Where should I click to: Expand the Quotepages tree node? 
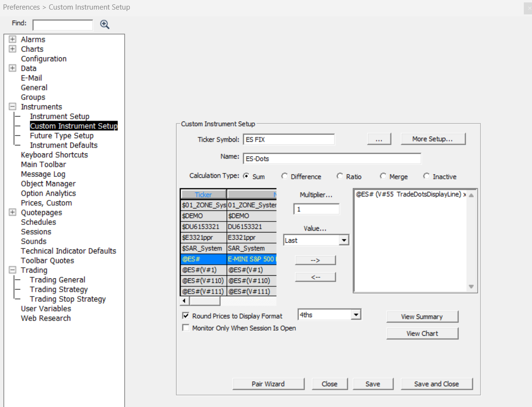pos(13,212)
